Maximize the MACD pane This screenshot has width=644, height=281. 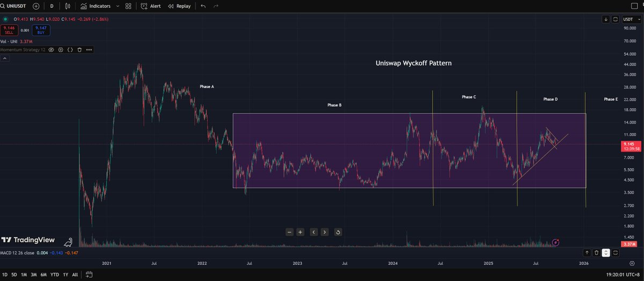click(x=615, y=252)
